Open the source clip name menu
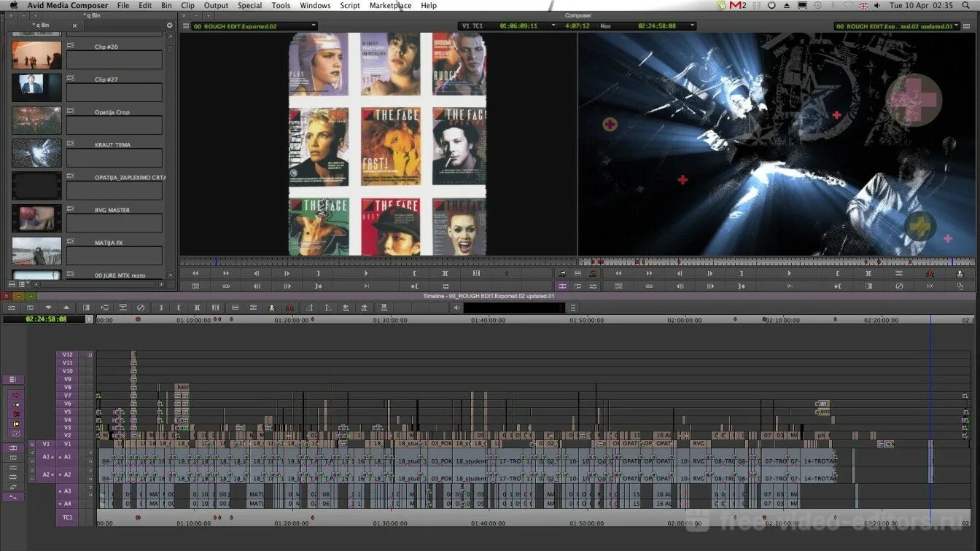Image resolution: width=980 pixels, height=551 pixels. pos(254,26)
